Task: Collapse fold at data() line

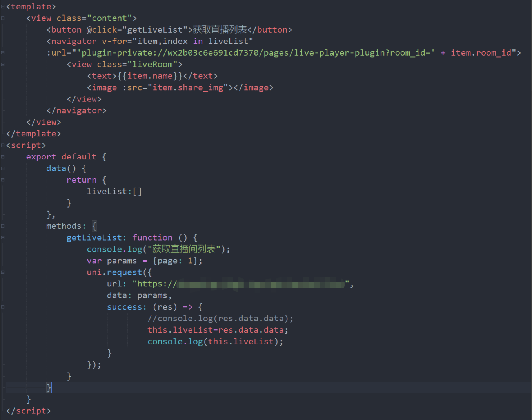Action: point(3,168)
